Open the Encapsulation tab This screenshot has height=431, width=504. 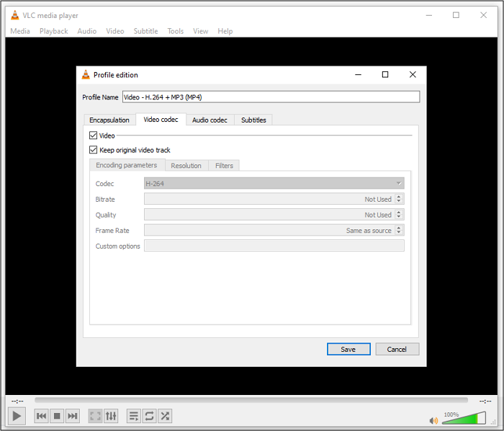pyautogui.click(x=109, y=120)
